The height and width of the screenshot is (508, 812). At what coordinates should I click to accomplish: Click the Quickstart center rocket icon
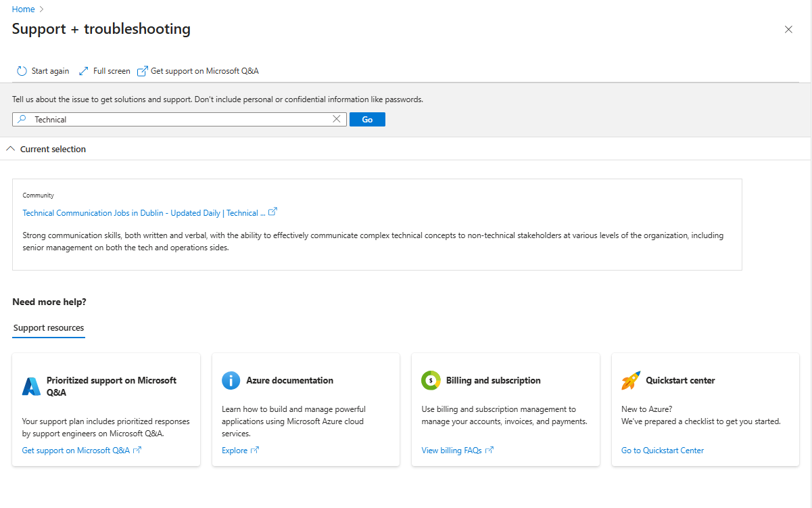click(x=630, y=380)
